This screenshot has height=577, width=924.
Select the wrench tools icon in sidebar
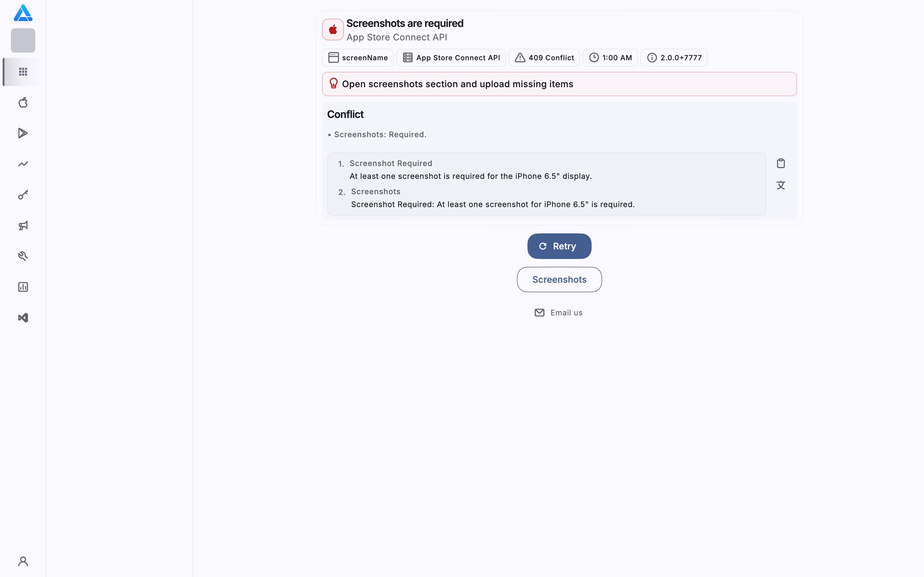(x=23, y=256)
